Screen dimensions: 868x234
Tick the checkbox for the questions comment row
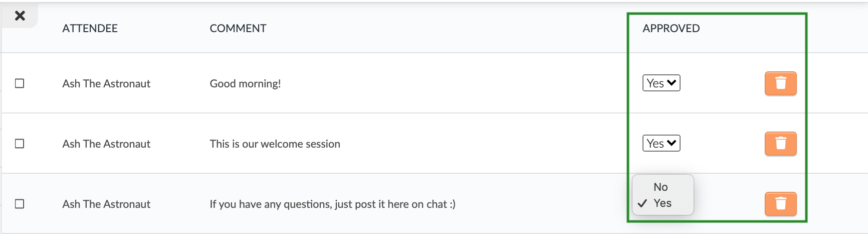[x=20, y=204]
